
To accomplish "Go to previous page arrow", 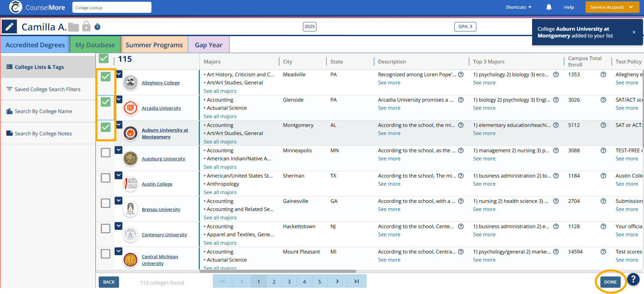I will (242, 282).
